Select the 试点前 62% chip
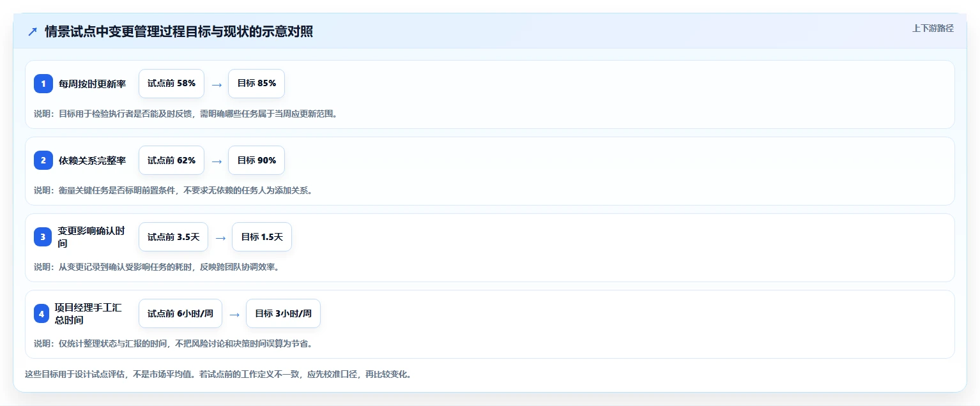Viewport: 980px width, 406px height. [x=171, y=160]
